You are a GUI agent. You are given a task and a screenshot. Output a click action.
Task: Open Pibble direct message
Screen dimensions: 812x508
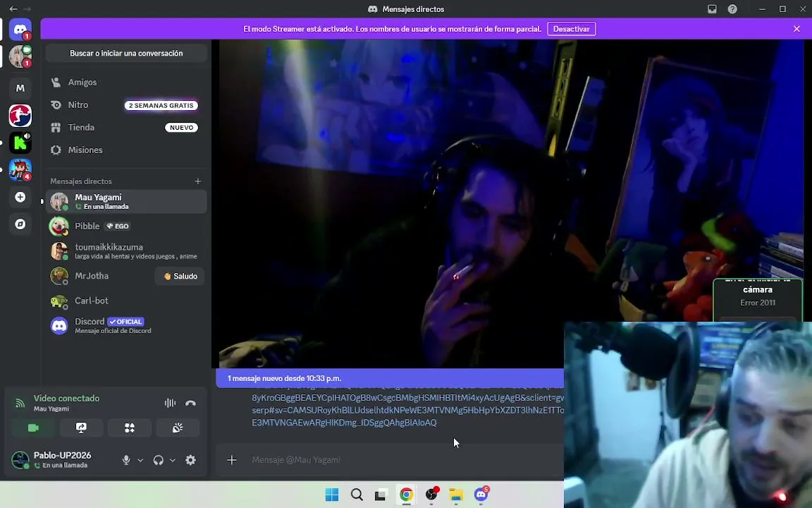126,226
